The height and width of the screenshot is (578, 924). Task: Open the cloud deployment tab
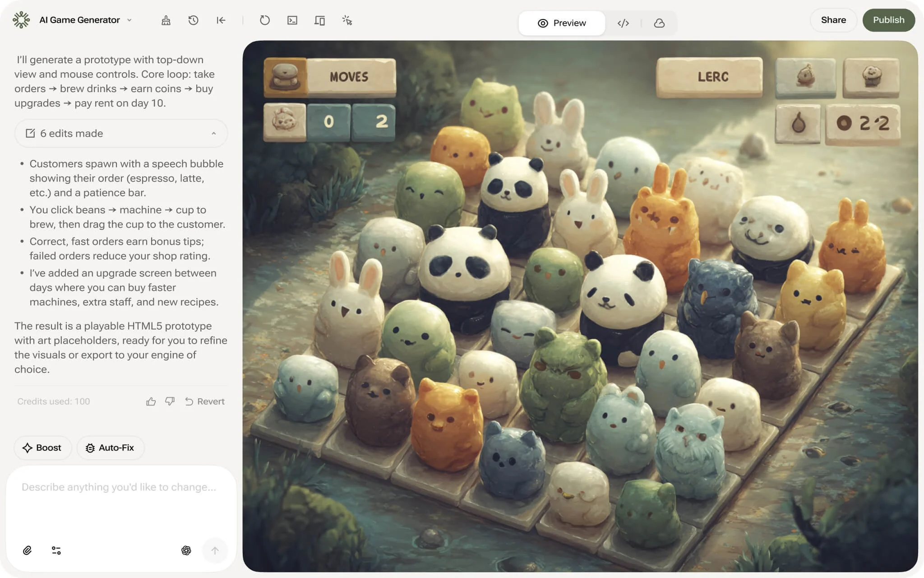click(x=659, y=23)
